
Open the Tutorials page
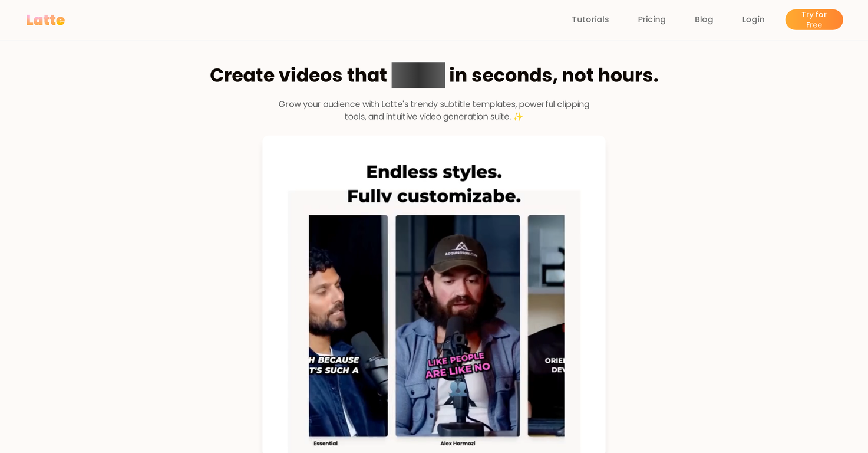(x=590, y=19)
